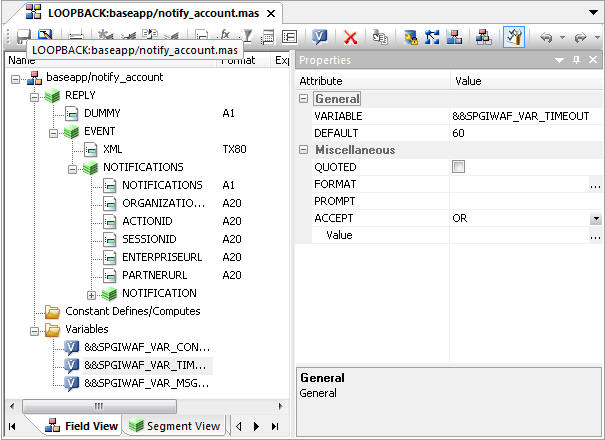Viewport: 605px width, 440px height.
Task: Click the ellipsis button in the Value row
Action: [595, 236]
